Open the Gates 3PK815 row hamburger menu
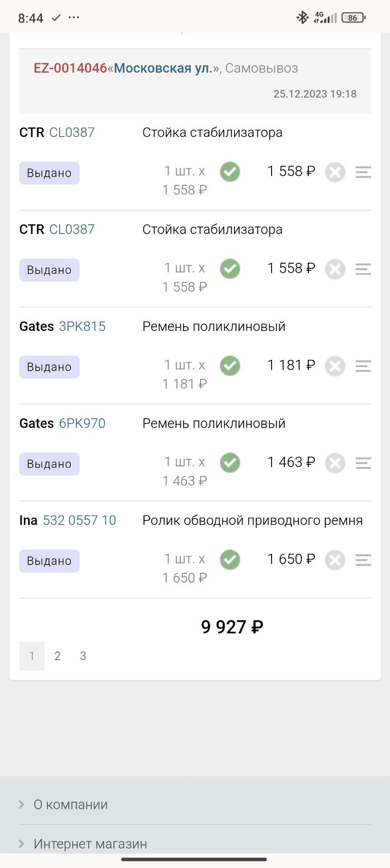 tap(363, 366)
